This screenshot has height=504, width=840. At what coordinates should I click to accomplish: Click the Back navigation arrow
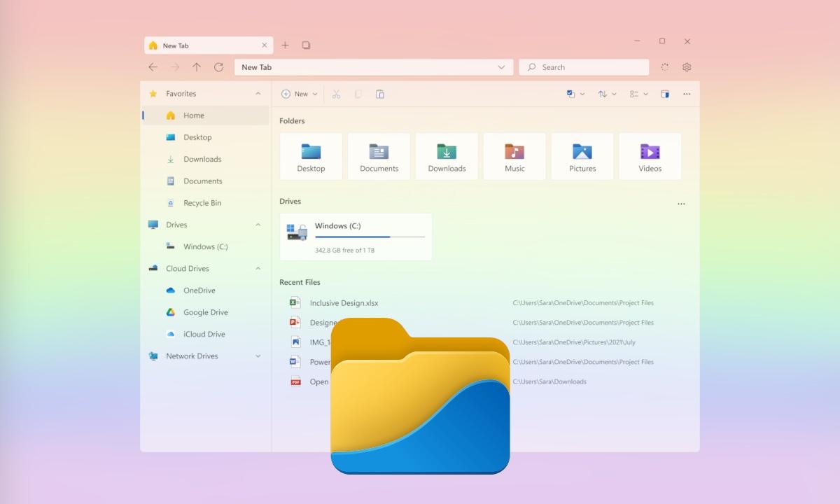click(x=153, y=66)
